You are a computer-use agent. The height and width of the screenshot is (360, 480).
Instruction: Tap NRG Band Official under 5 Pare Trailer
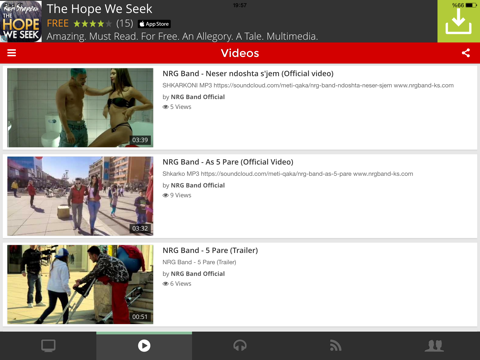[x=198, y=274]
